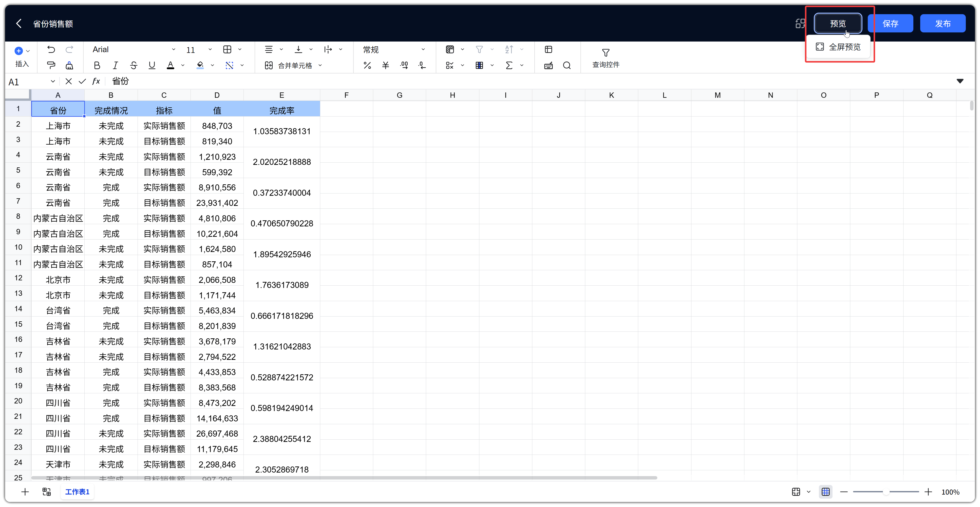This screenshot has width=980, height=507.
Task: Click the Save (保存) button
Action: (890, 24)
